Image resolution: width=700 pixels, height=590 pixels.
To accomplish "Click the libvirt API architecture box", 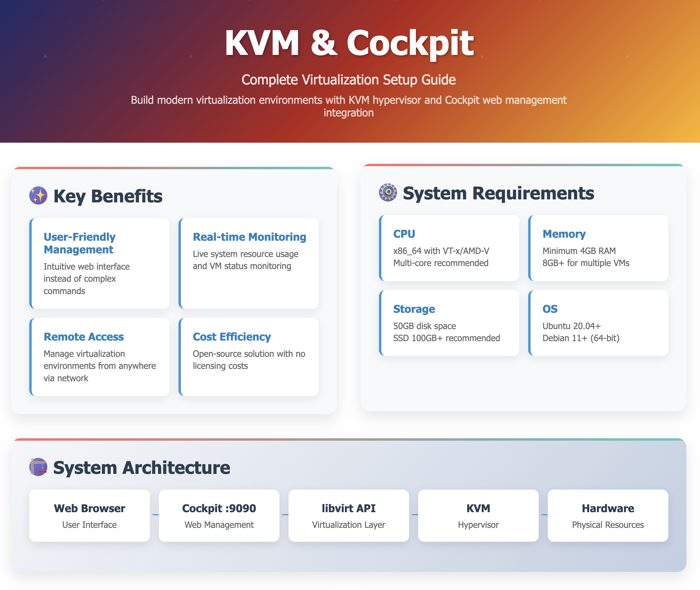I will [349, 515].
